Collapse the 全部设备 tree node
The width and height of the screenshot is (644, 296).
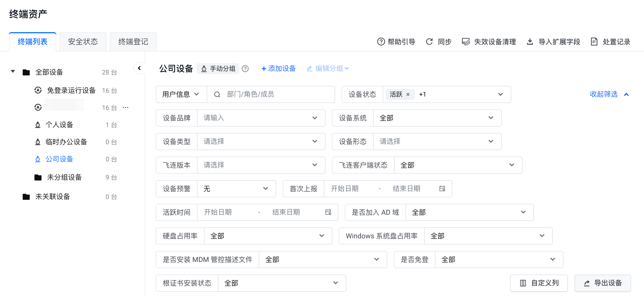tap(13, 72)
